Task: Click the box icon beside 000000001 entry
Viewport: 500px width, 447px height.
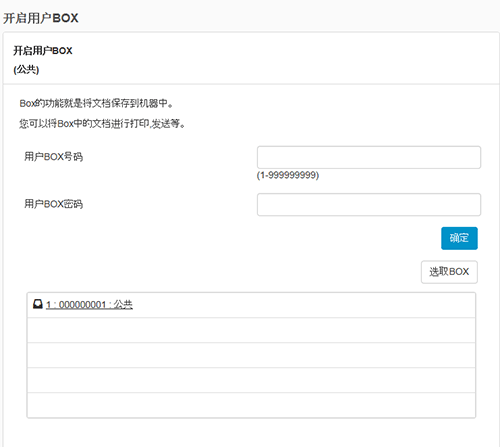Action: pyautogui.click(x=38, y=304)
